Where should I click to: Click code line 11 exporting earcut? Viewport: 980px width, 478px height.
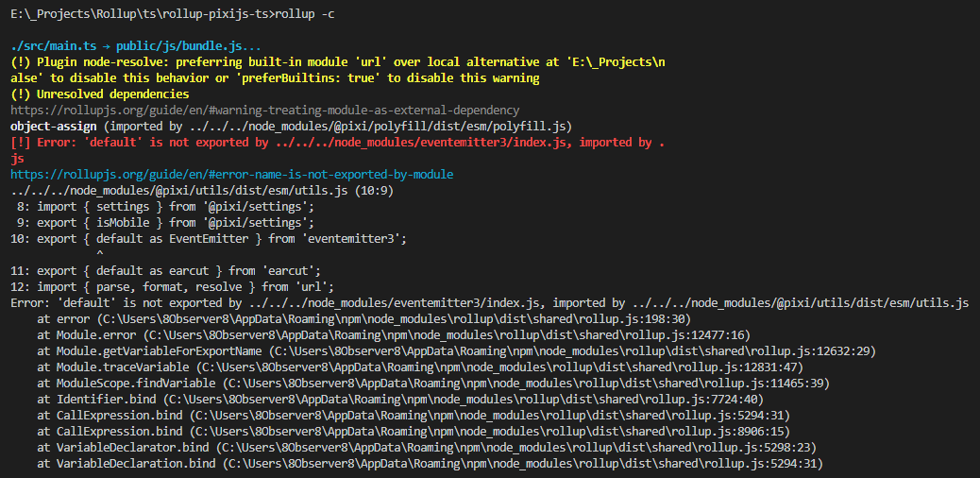[165, 271]
